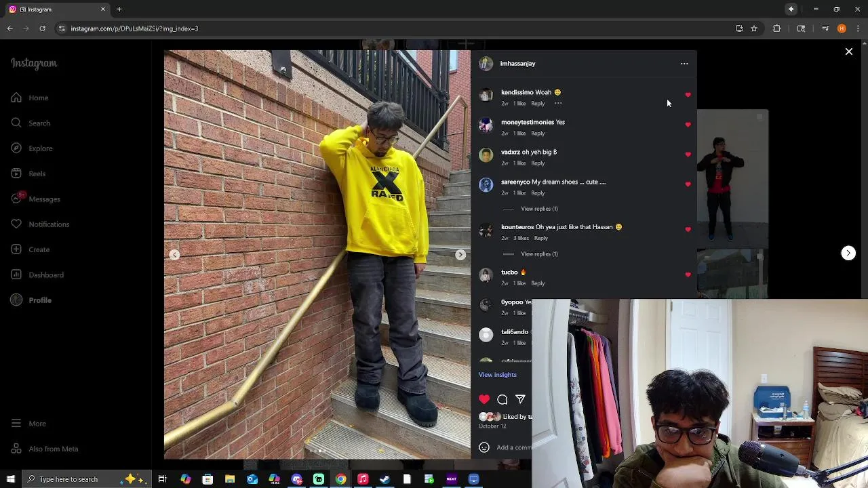The height and width of the screenshot is (488, 868).
Task: Click the share paper-plane icon
Action: pos(520,400)
